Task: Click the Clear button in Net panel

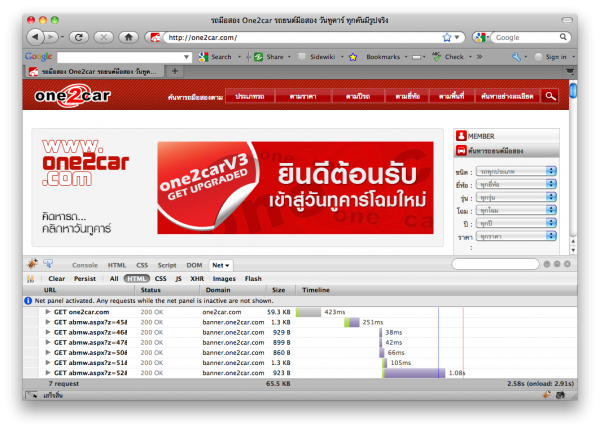Action: pyautogui.click(x=57, y=278)
